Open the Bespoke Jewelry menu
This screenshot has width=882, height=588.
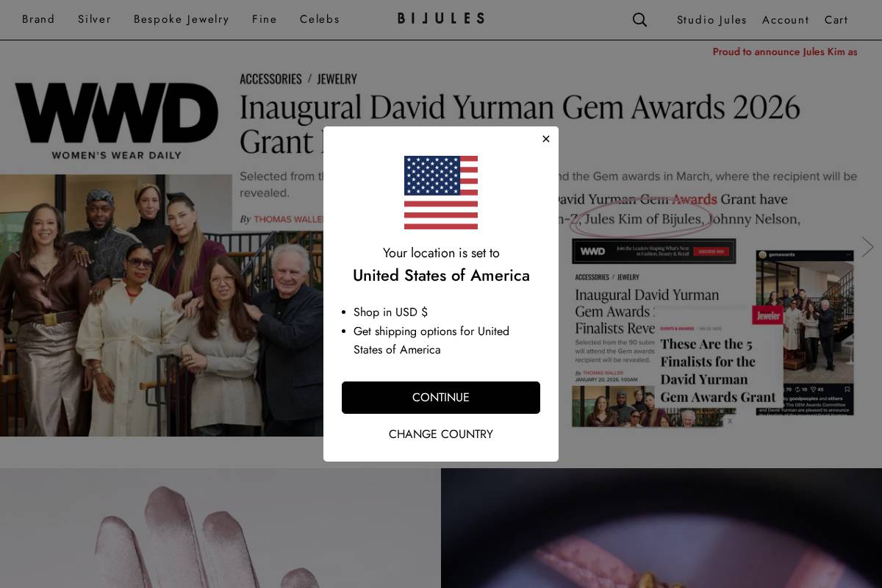(182, 19)
